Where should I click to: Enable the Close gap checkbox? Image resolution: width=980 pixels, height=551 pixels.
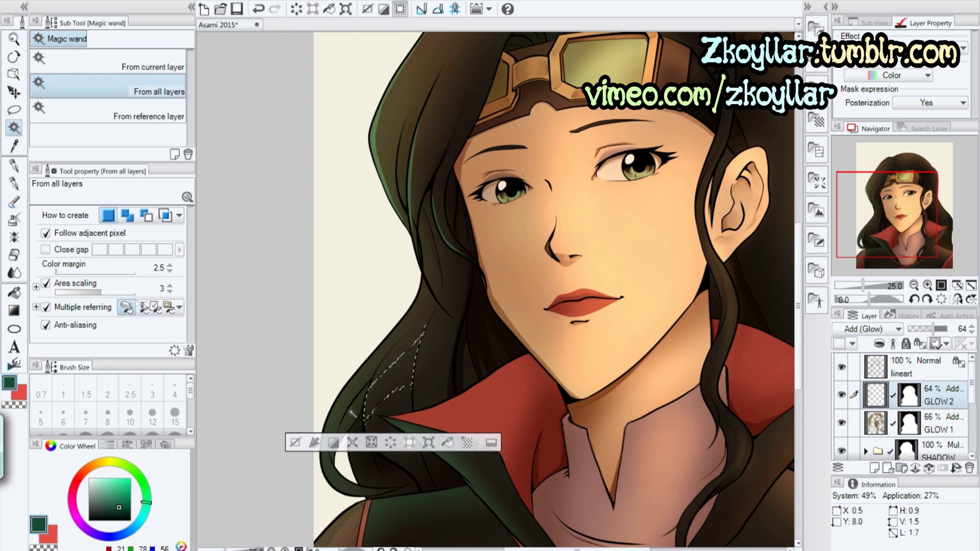46,249
